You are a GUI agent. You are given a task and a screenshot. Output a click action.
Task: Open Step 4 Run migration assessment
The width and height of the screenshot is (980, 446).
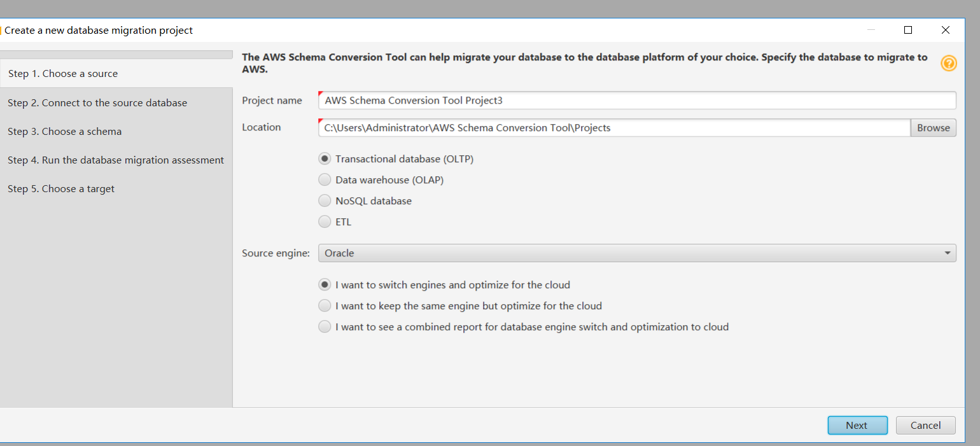pos(116,160)
